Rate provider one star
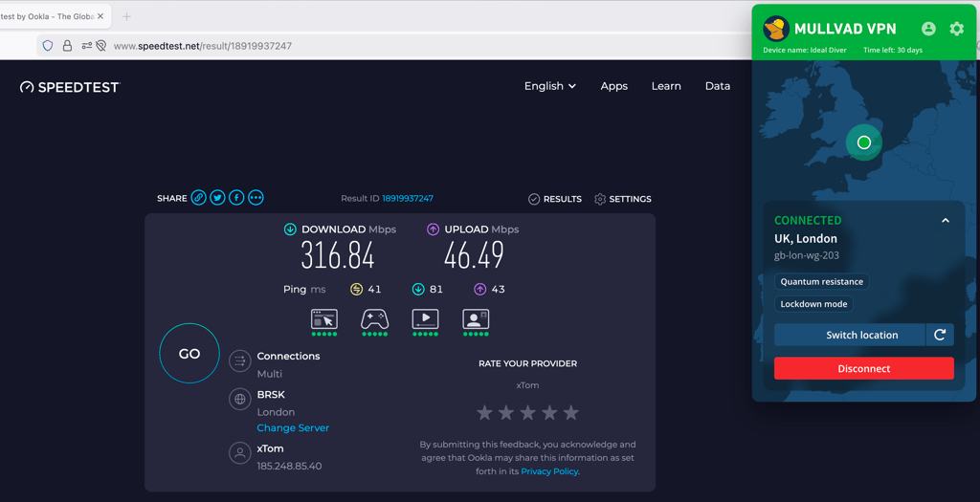The height and width of the screenshot is (502, 980). pyautogui.click(x=484, y=413)
